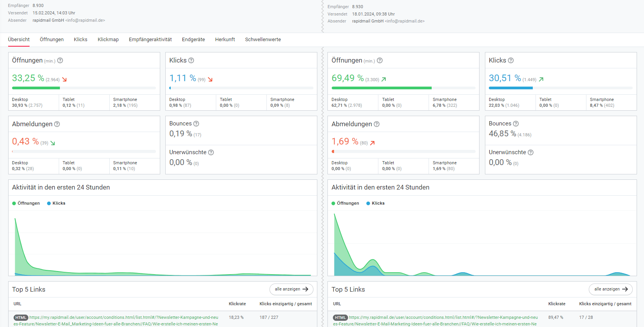Open the Empfängeraktivität tab
This screenshot has width=644, height=327.
tap(150, 40)
